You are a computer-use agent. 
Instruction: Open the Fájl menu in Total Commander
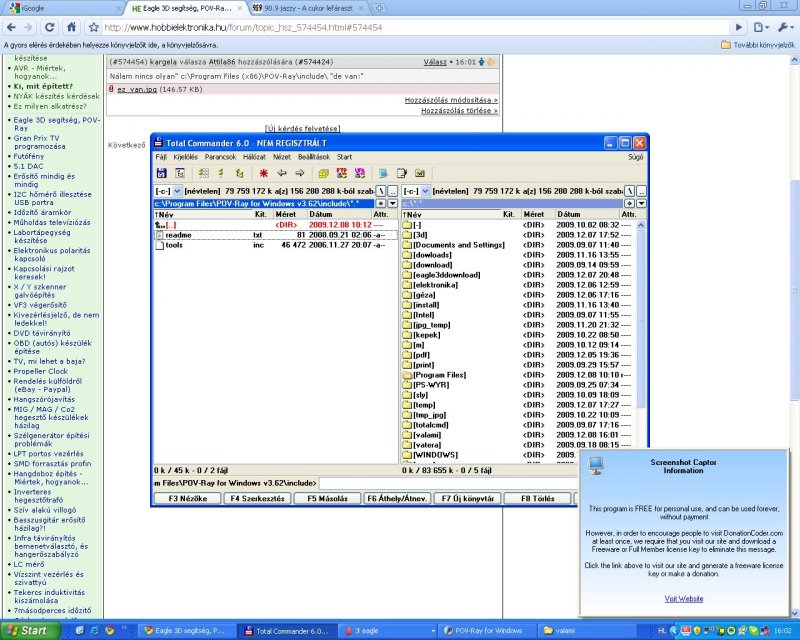click(x=161, y=157)
